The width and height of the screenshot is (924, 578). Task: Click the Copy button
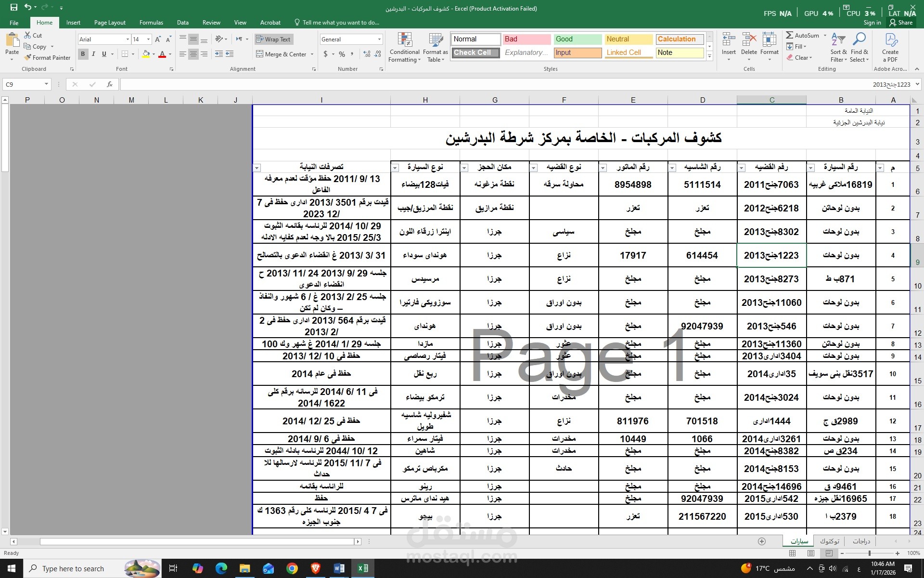[x=36, y=47]
